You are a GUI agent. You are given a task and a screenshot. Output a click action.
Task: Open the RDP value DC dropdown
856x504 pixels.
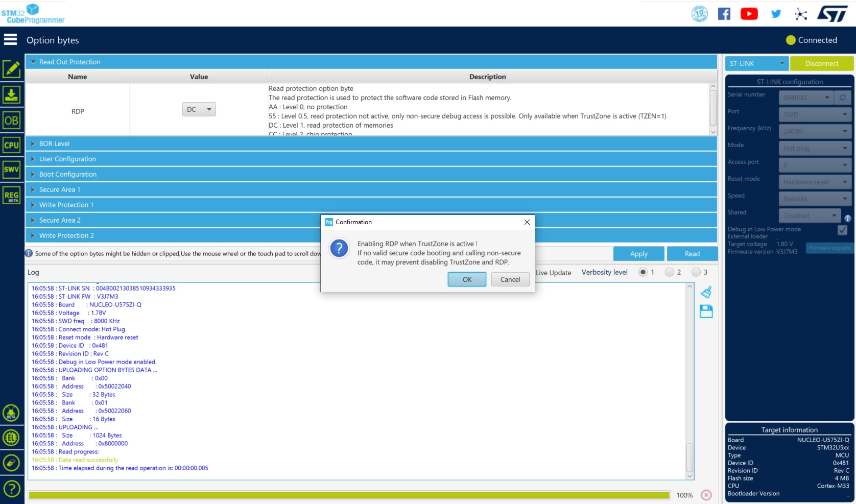[199, 109]
